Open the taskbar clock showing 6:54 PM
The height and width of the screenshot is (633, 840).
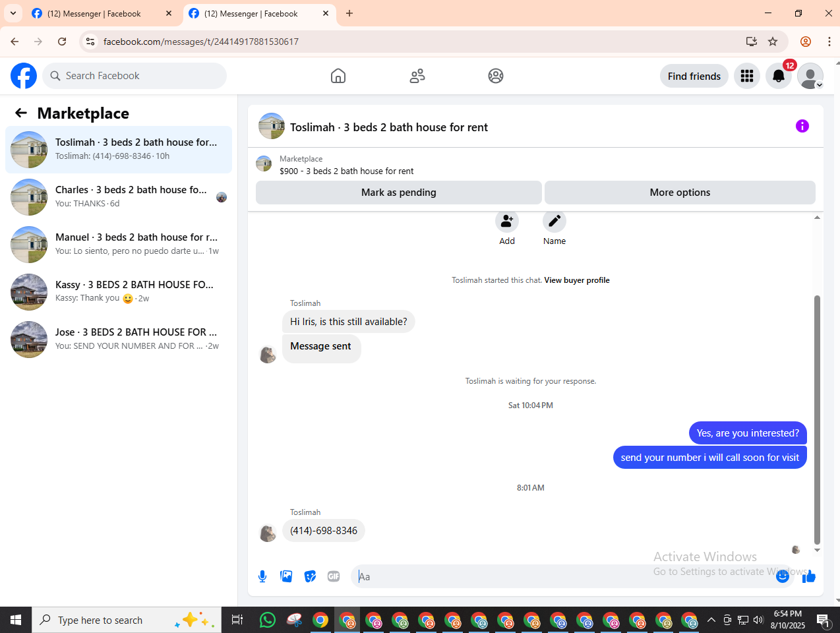coord(788,620)
